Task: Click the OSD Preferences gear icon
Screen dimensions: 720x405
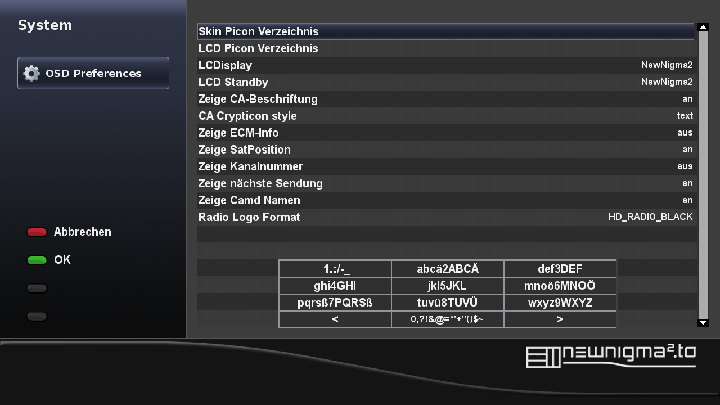Action: tap(31, 73)
